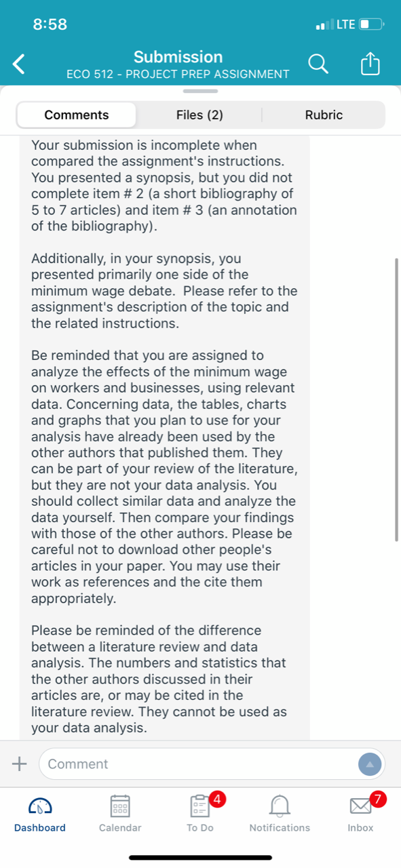Open the Calendar icon

[120, 806]
